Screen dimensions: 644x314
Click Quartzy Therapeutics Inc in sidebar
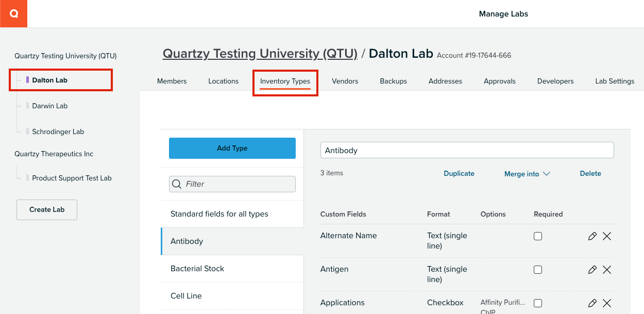(x=54, y=154)
